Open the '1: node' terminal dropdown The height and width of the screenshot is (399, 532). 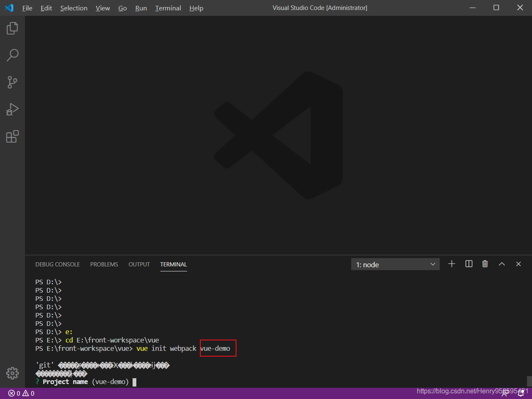(x=395, y=264)
